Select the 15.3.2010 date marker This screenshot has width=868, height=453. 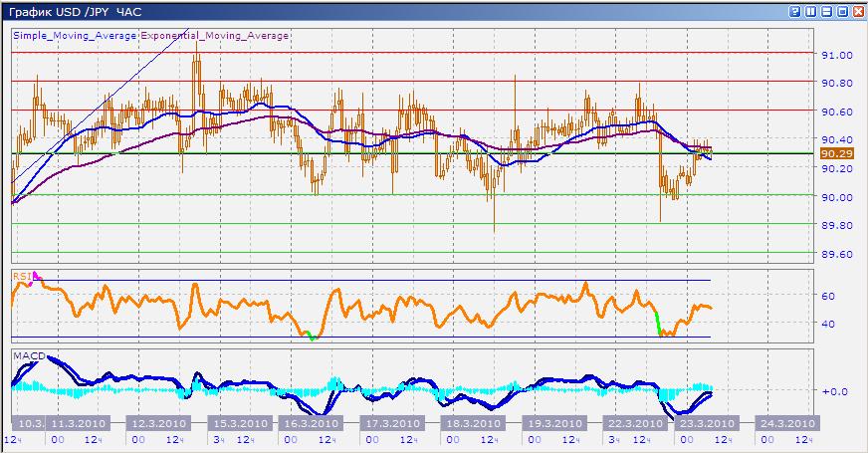[x=240, y=424]
